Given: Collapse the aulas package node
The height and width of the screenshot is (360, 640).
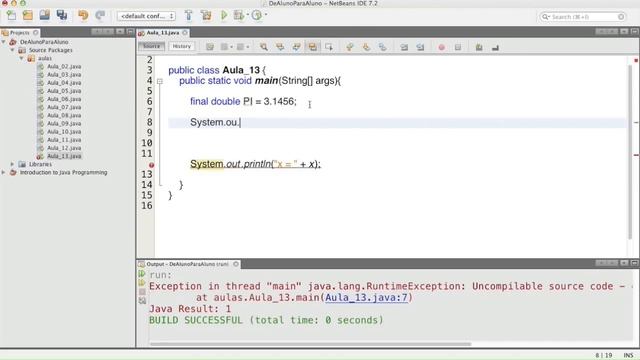Looking at the screenshot, I should pyautogui.click(x=21, y=58).
